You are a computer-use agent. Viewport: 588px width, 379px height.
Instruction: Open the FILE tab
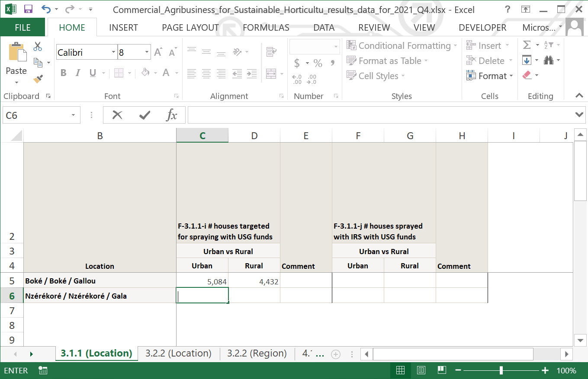(x=23, y=28)
